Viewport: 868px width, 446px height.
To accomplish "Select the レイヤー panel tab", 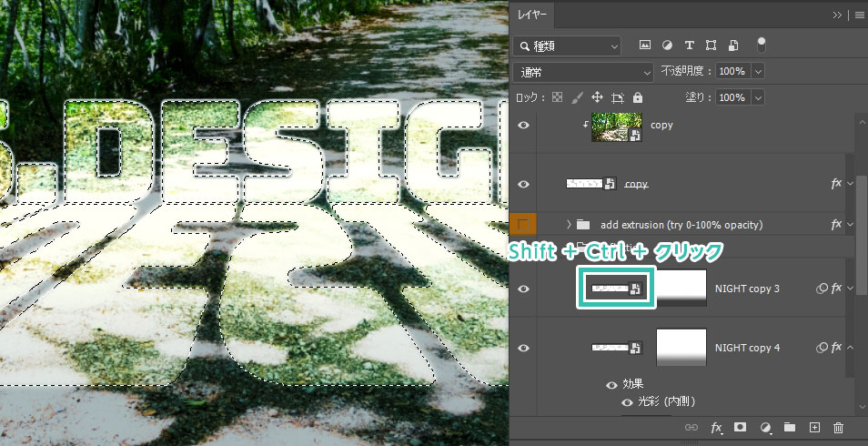I will (533, 15).
